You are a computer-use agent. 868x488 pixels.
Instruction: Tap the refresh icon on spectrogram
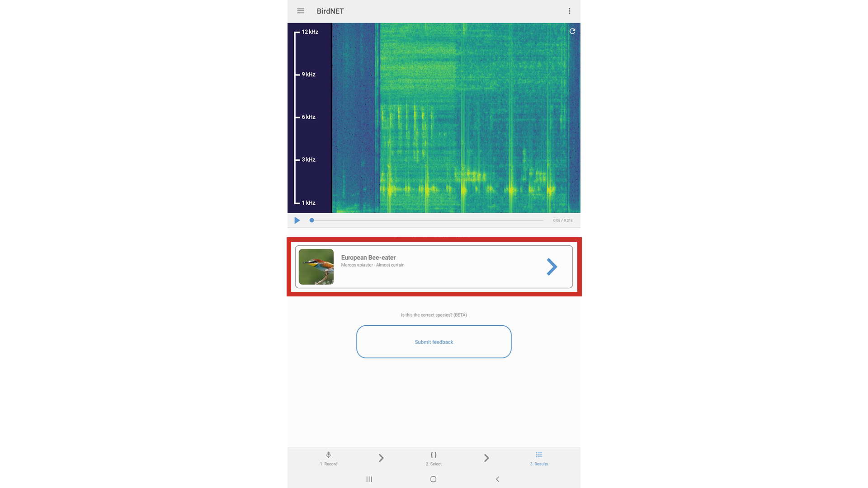572,31
